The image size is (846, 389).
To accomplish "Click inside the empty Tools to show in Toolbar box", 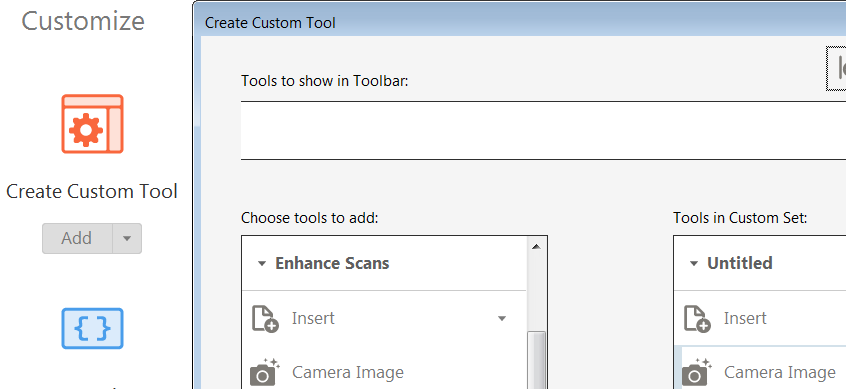I will tap(543, 130).
